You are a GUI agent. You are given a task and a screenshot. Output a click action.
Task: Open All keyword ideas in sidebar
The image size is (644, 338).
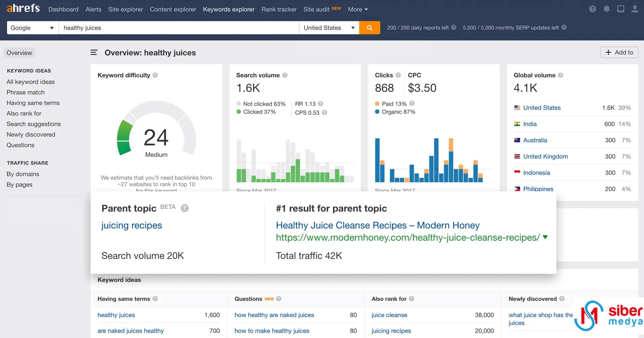(x=30, y=82)
